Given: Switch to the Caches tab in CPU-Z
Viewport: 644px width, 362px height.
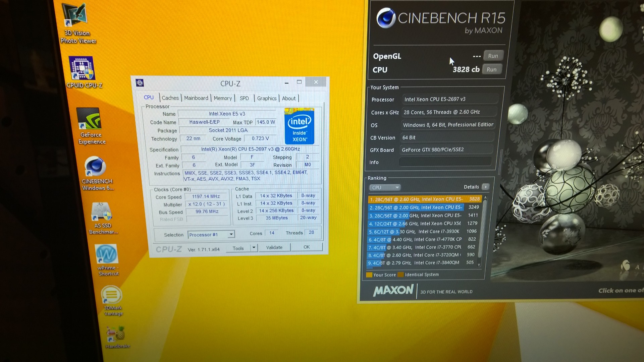Looking at the screenshot, I should coord(170,98).
